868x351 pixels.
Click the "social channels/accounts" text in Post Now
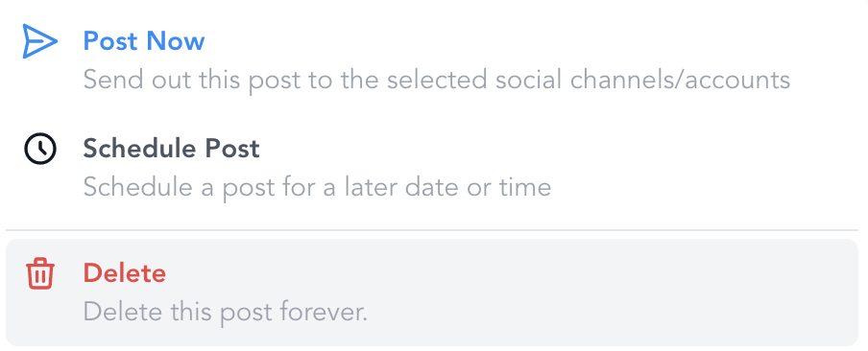coord(642,81)
